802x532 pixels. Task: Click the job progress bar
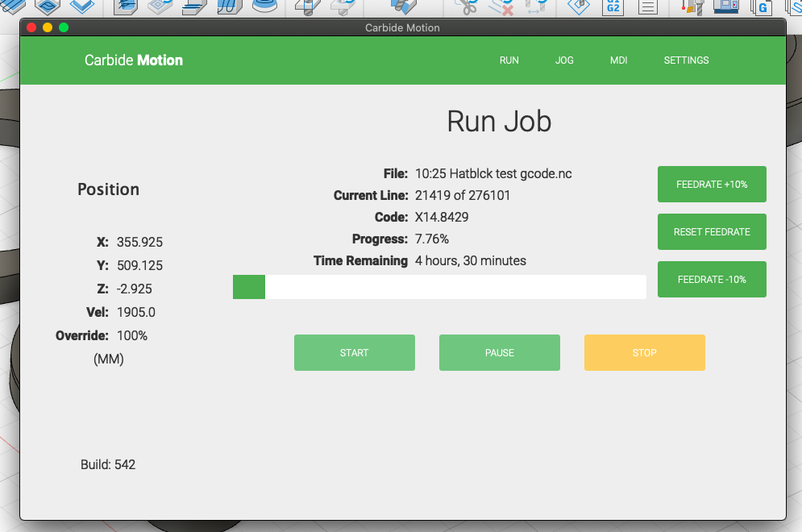pyautogui.click(x=439, y=287)
